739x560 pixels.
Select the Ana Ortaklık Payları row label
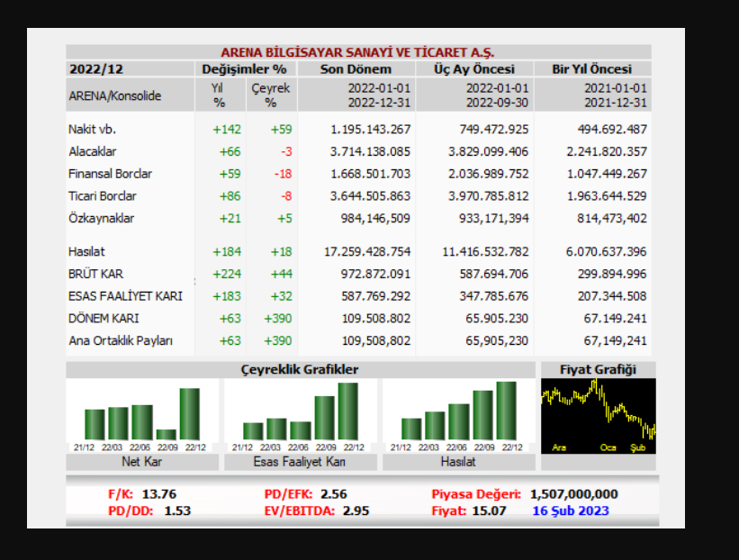click(121, 340)
